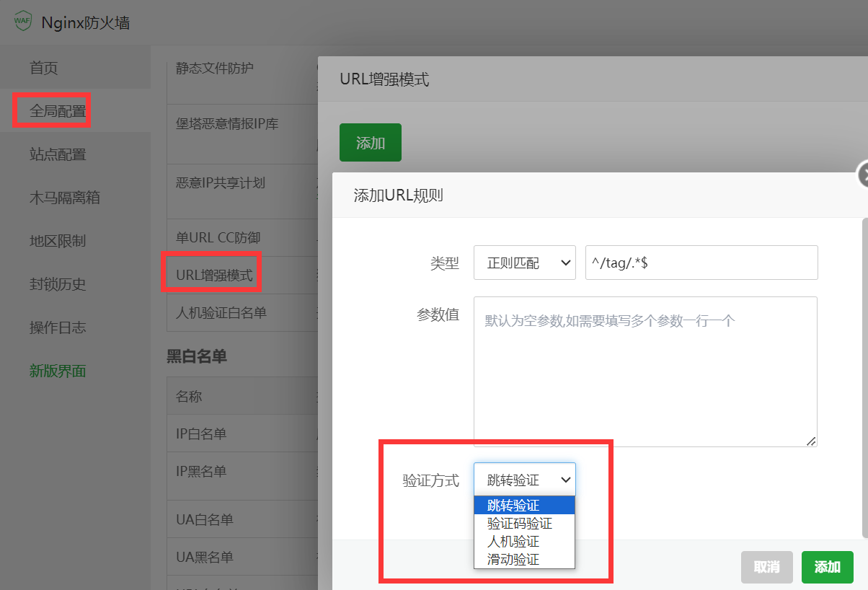Select the 单URL CC防御 row
The height and width of the screenshot is (590, 868).
pos(242,237)
